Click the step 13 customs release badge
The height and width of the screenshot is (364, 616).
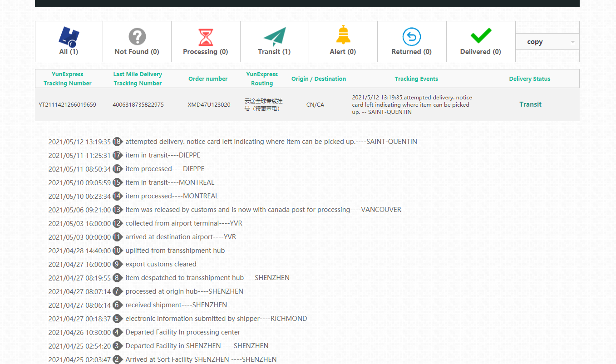tap(118, 210)
